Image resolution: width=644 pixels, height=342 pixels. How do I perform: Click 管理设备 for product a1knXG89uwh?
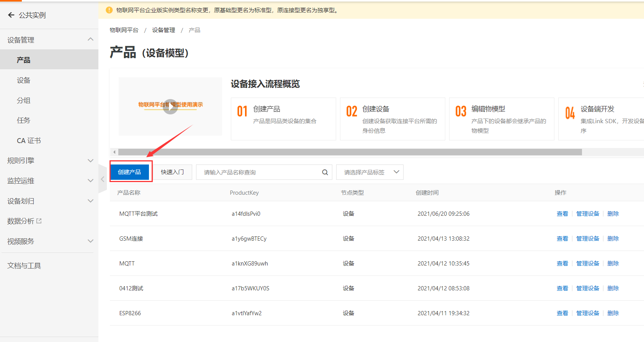(x=588, y=263)
